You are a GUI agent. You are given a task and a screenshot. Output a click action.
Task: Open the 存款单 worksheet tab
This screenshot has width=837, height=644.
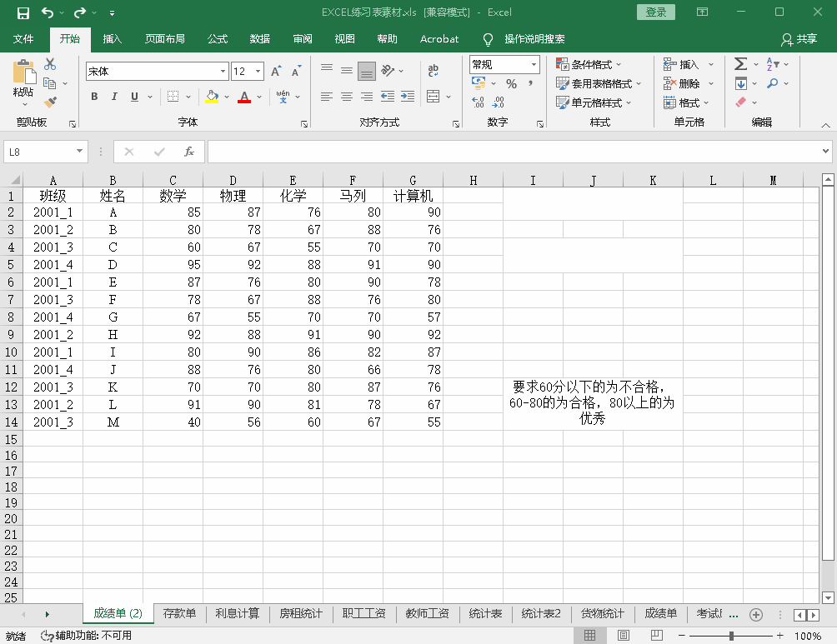point(179,613)
